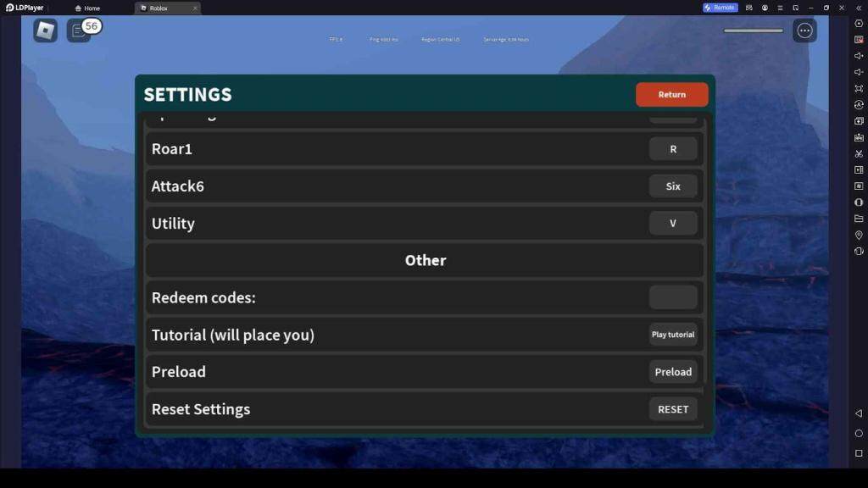868x488 pixels.
Task: Click the FPS stat text
Action: coord(336,40)
